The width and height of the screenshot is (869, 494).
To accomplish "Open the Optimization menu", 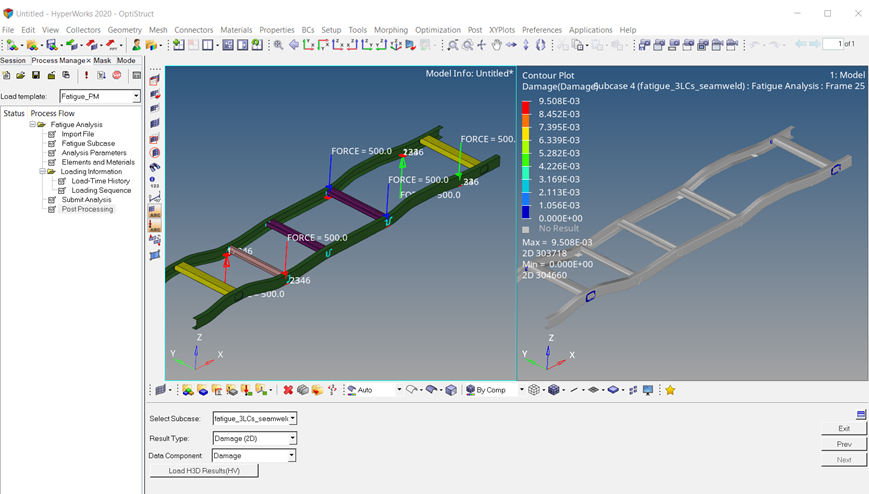I will tap(438, 30).
